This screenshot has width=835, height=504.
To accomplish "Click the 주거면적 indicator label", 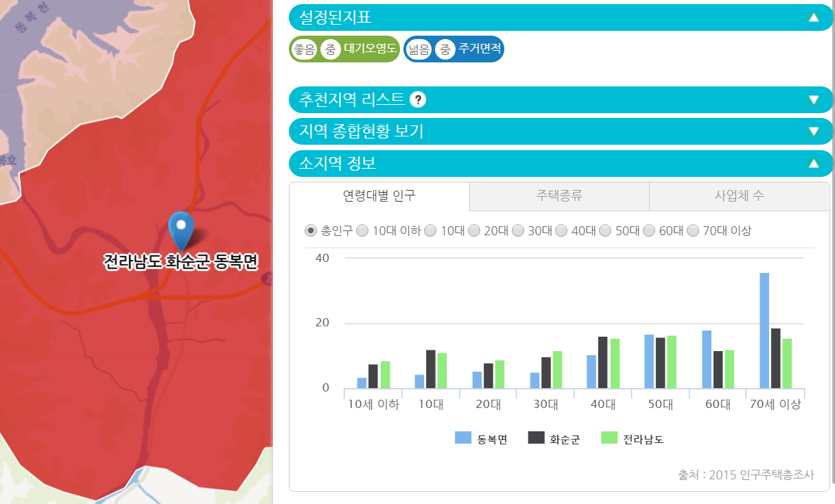I will point(480,49).
